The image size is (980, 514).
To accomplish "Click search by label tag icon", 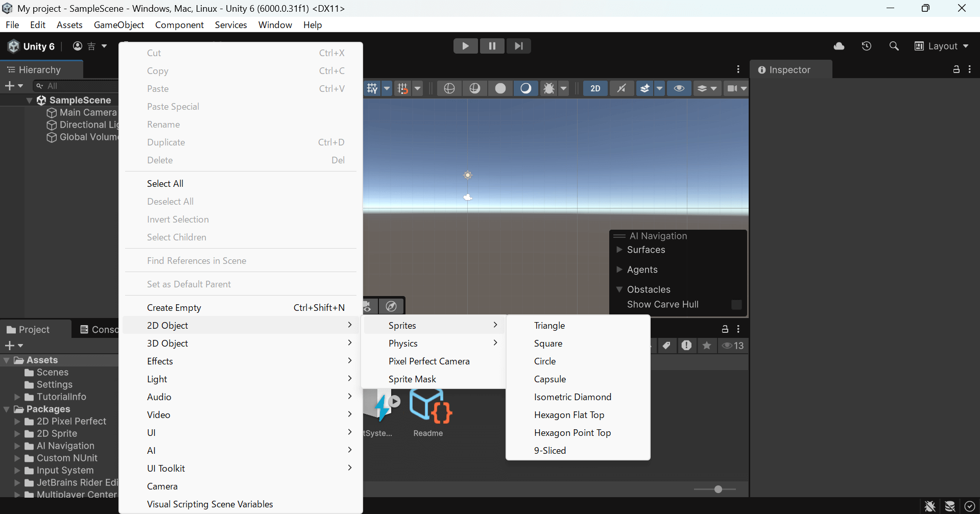I will coord(666,346).
